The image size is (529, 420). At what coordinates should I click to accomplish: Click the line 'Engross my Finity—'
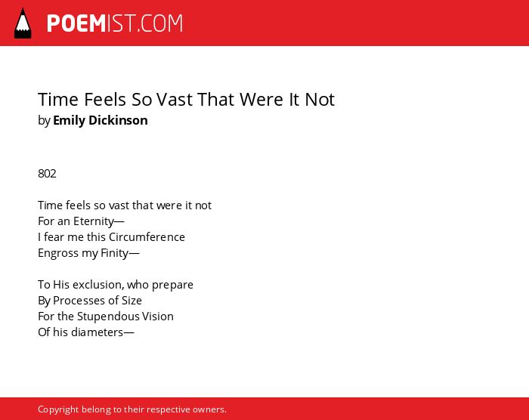88,253
